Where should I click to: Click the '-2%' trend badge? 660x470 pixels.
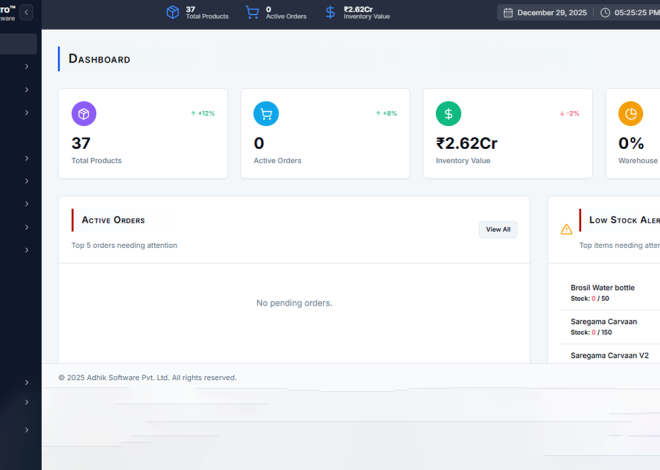pyautogui.click(x=573, y=114)
